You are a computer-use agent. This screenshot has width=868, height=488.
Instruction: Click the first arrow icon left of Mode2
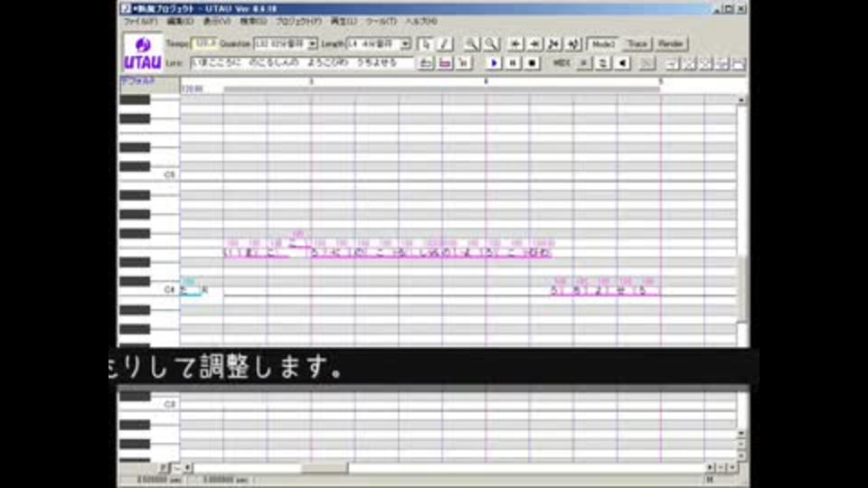(515, 43)
